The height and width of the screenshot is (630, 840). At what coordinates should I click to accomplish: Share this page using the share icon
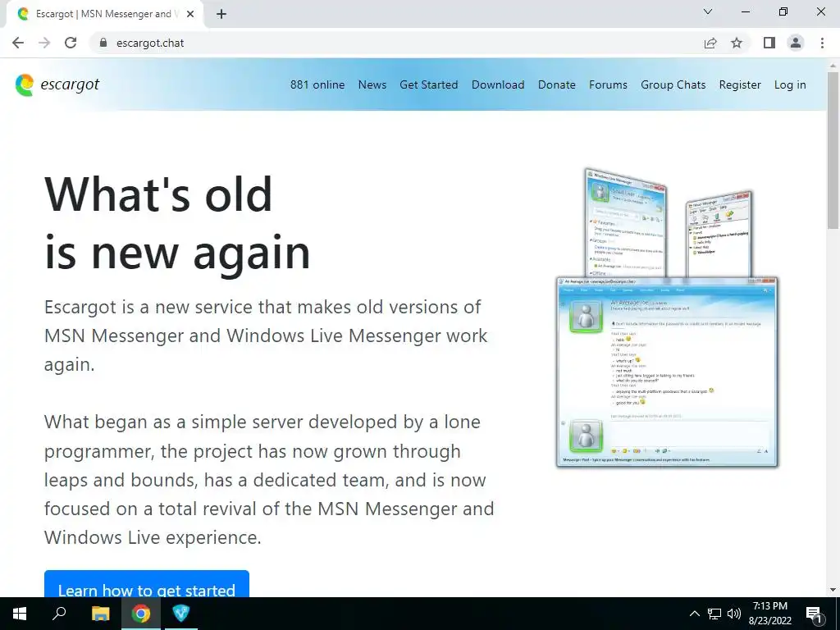click(x=710, y=43)
